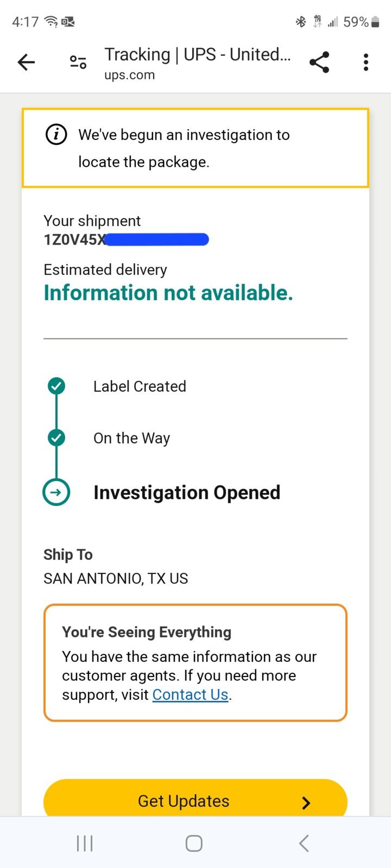Open the Contact Us link

(x=190, y=694)
